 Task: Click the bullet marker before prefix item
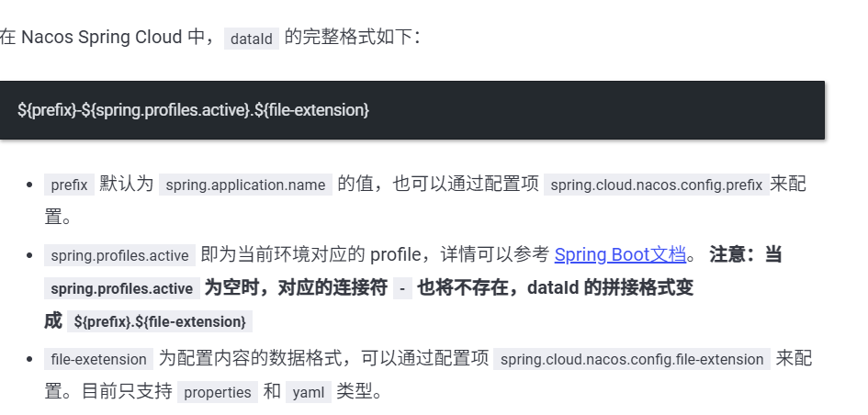point(30,185)
